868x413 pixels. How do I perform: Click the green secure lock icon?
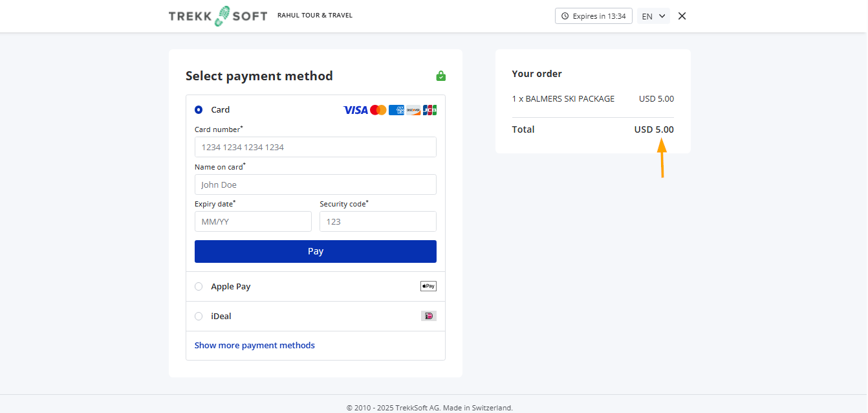pyautogui.click(x=440, y=76)
